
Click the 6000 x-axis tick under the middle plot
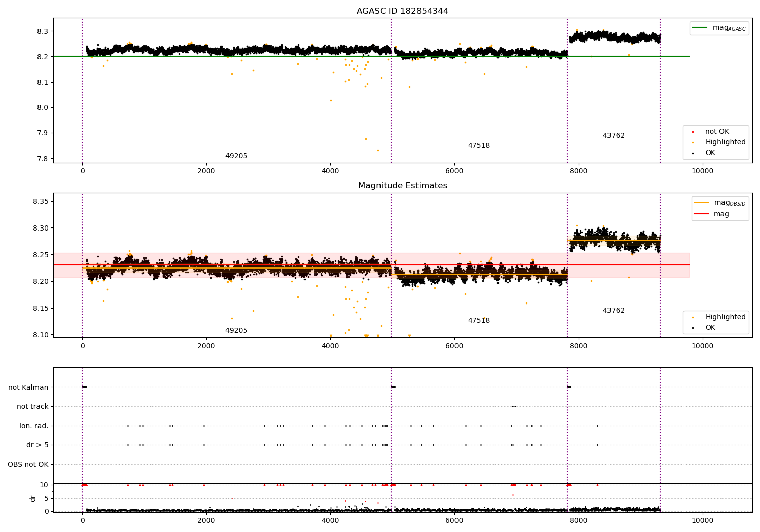click(x=454, y=346)
